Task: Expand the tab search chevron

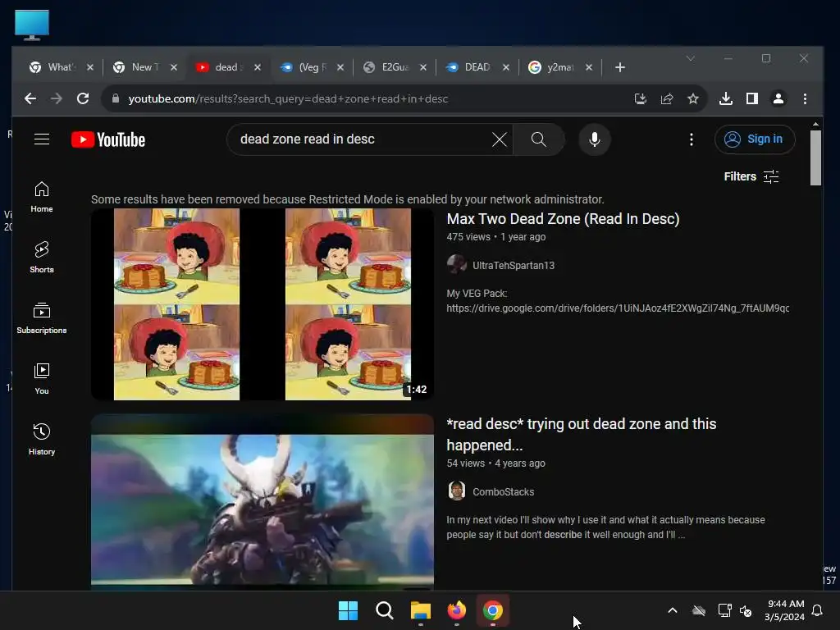Action: point(691,58)
